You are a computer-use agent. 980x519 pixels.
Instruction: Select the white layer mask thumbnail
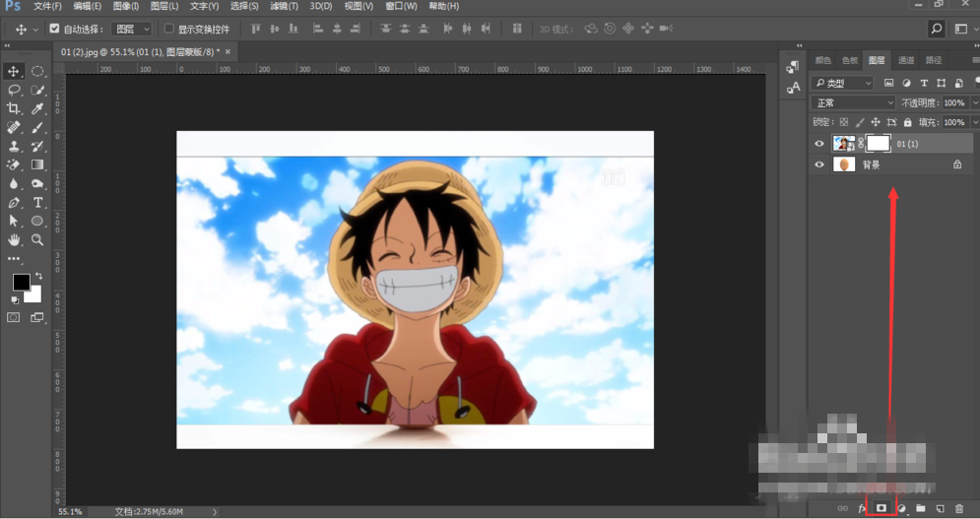click(878, 144)
